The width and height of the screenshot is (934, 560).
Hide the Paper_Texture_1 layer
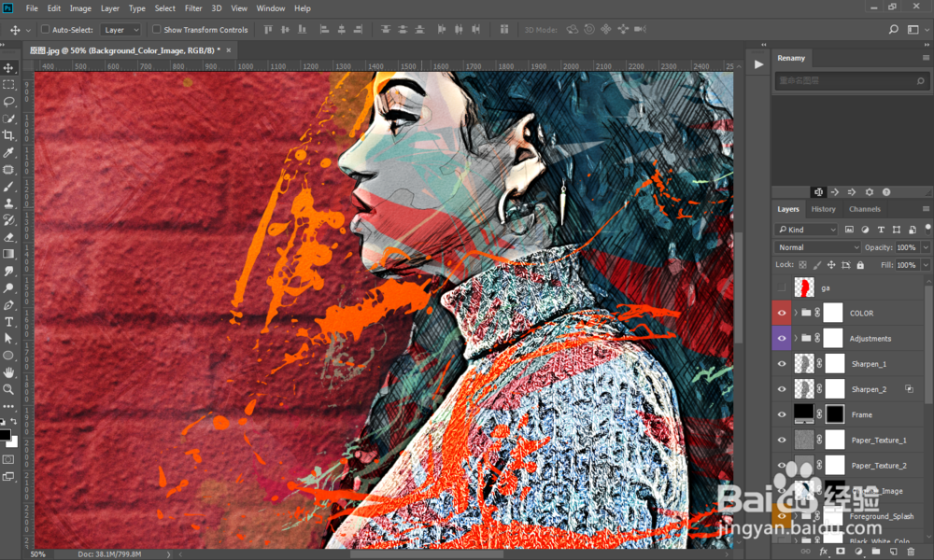(782, 441)
